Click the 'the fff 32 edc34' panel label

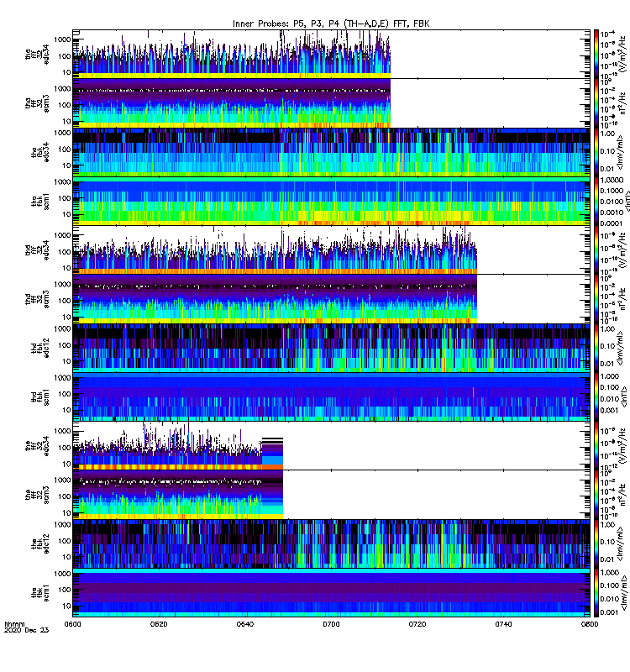[x=37, y=446]
